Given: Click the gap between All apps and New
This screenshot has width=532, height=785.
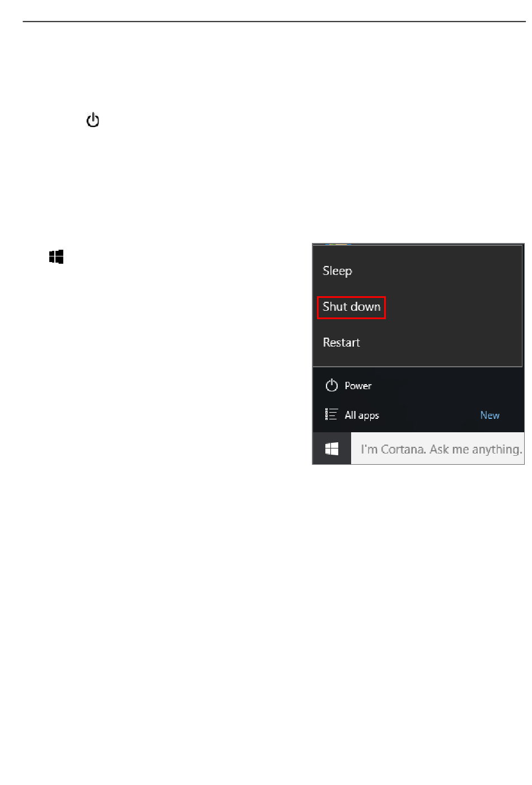Looking at the screenshot, I should click(430, 415).
